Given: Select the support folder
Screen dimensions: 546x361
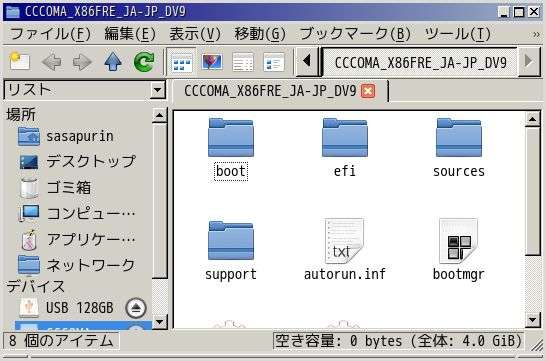Looking at the screenshot, I should pos(231,251).
